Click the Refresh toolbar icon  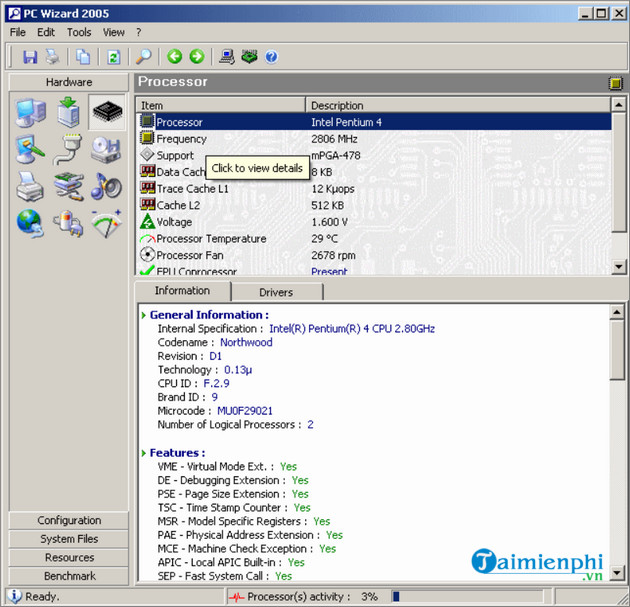click(113, 57)
